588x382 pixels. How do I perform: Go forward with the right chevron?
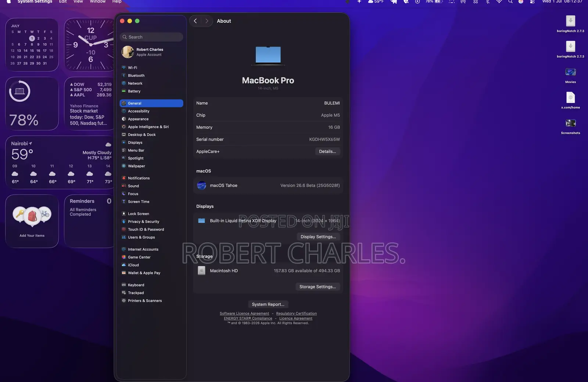(207, 21)
